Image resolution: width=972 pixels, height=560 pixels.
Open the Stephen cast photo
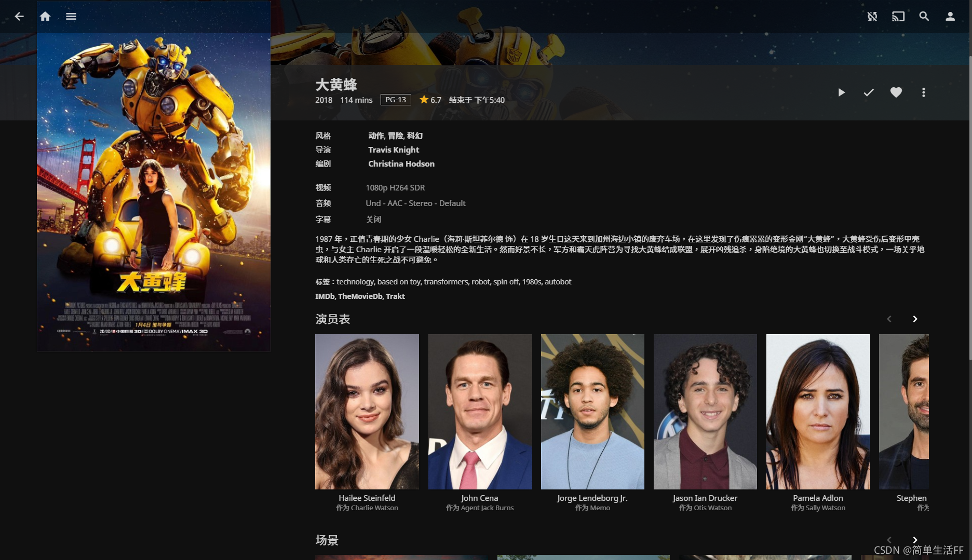pos(904,412)
